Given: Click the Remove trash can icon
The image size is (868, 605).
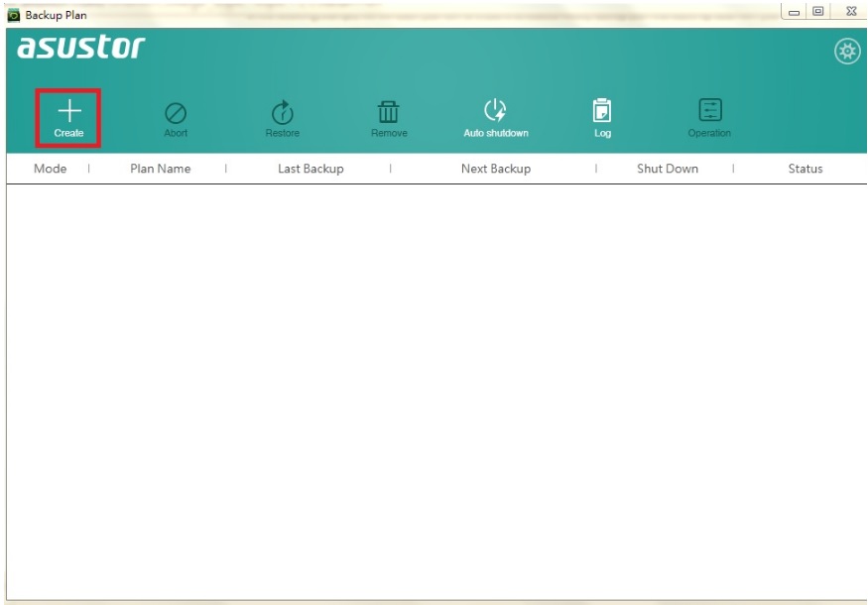Looking at the screenshot, I should click(389, 118).
